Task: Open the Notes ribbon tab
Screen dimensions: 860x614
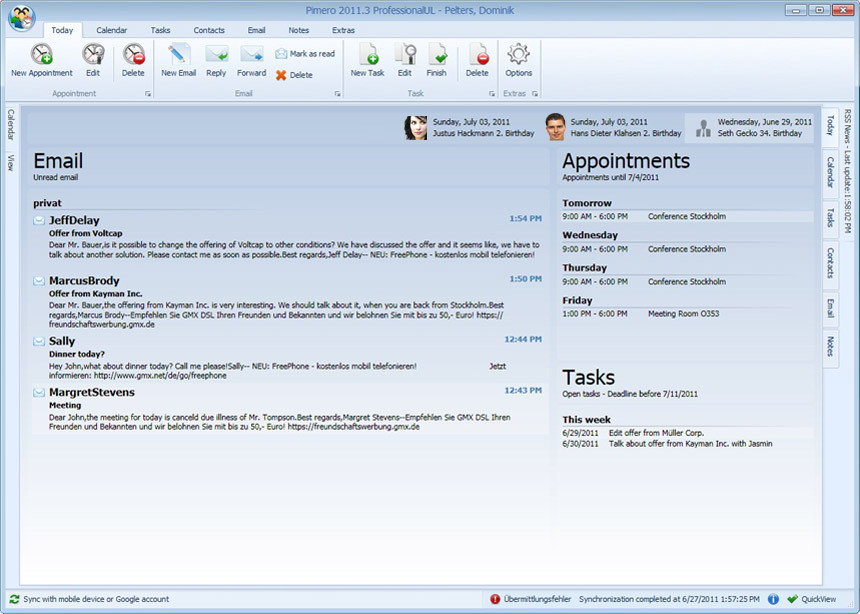Action: (298, 30)
